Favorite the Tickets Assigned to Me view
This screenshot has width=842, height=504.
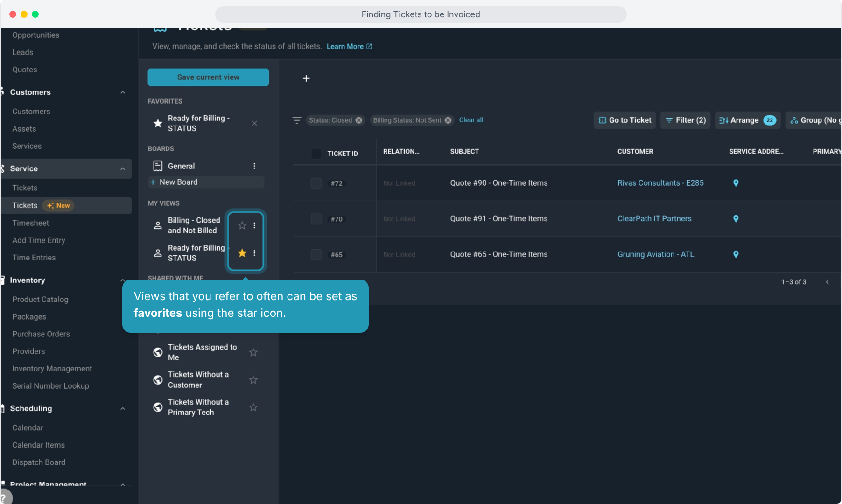(x=253, y=352)
